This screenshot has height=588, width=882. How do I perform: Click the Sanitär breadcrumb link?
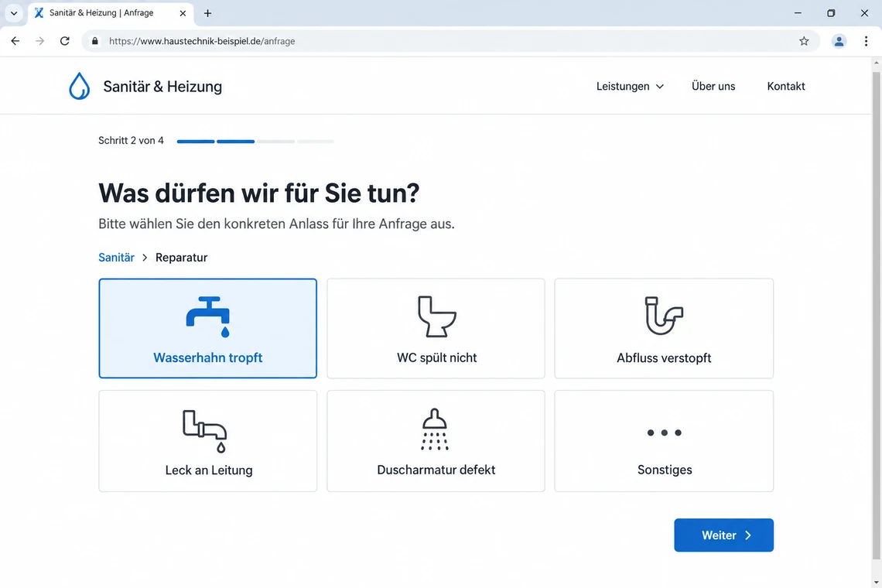coord(116,257)
